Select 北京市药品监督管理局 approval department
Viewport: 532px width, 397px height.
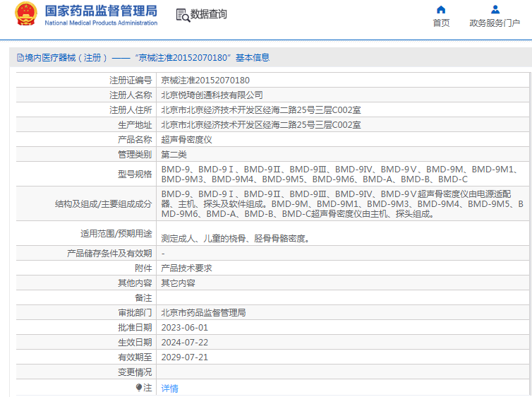204,313
